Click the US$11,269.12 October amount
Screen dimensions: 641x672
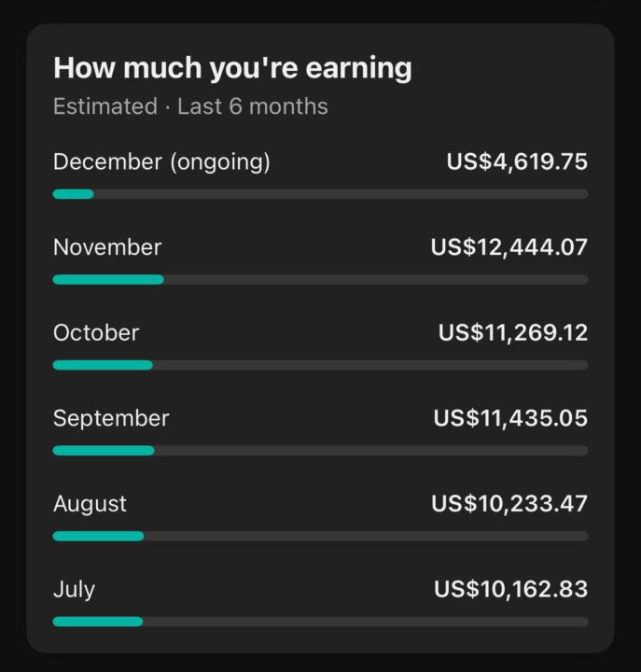(513, 333)
